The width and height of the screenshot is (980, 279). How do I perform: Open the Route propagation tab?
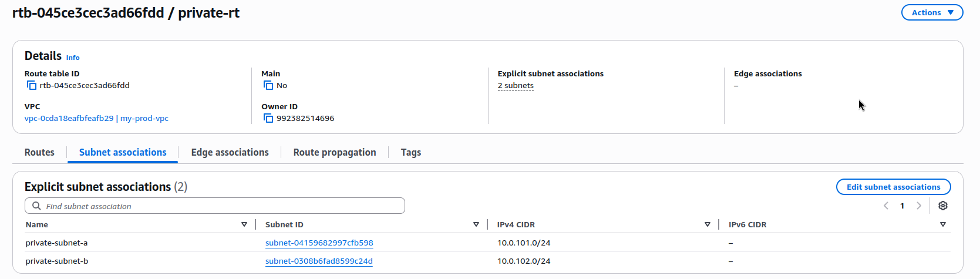(335, 152)
